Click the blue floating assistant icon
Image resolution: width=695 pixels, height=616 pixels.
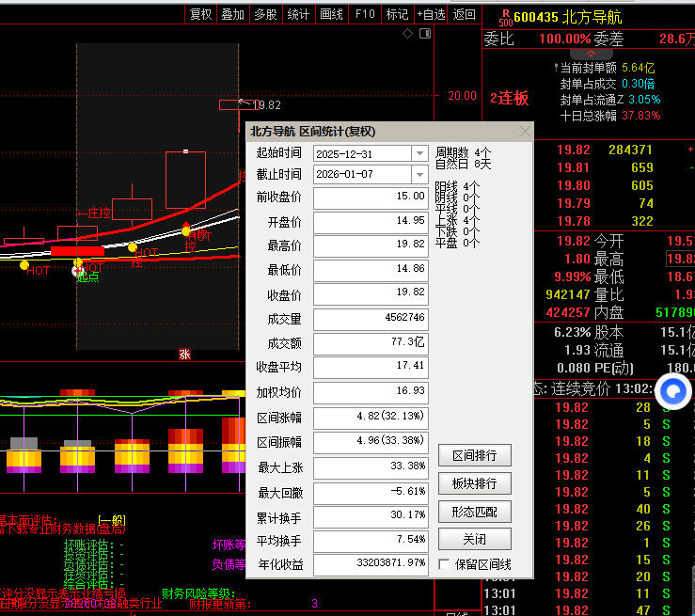(x=673, y=391)
